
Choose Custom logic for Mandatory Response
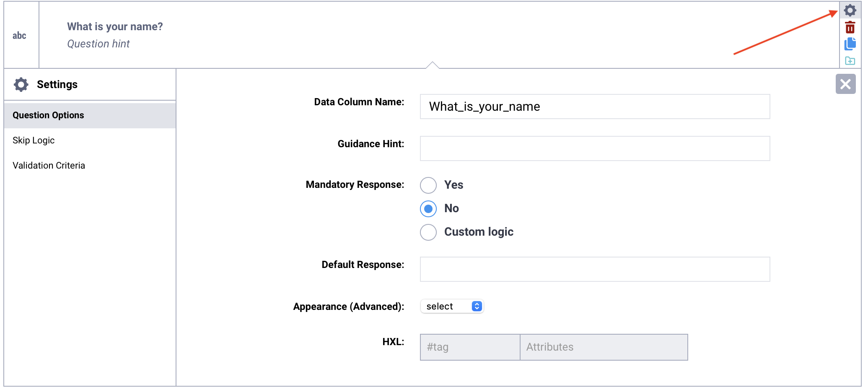coord(428,232)
